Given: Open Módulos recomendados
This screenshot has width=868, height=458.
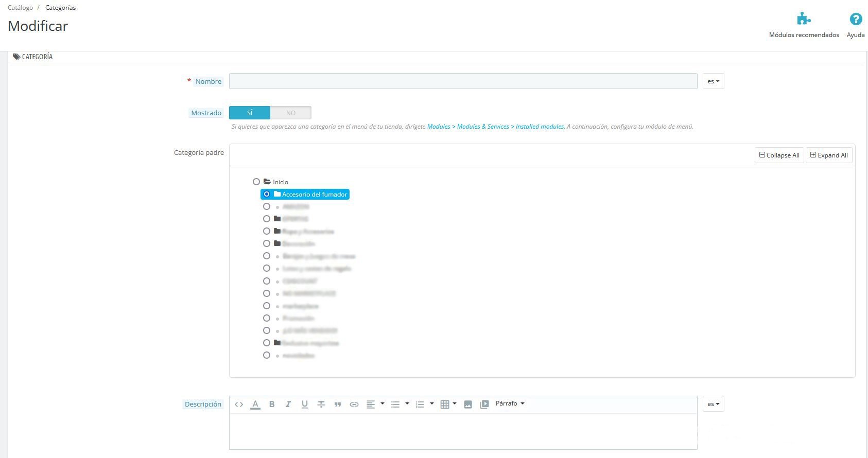Looking at the screenshot, I should pos(804,25).
